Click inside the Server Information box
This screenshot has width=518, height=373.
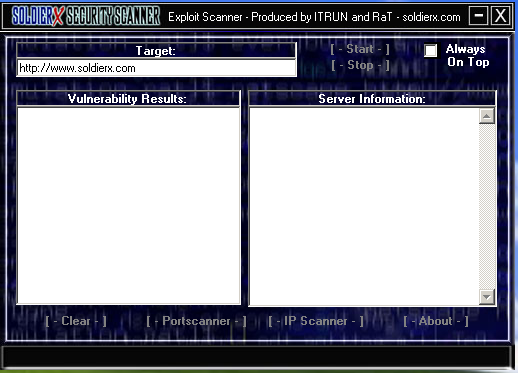364,206
